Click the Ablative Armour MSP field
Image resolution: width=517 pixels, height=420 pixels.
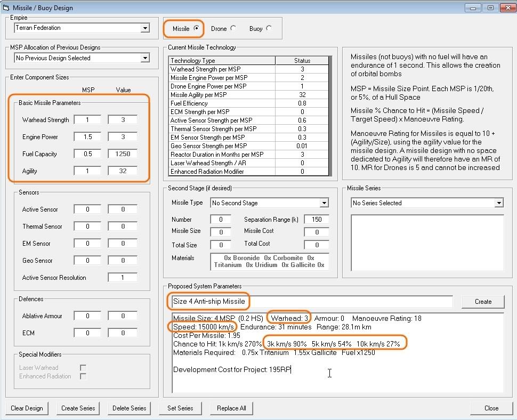(87, 316)
